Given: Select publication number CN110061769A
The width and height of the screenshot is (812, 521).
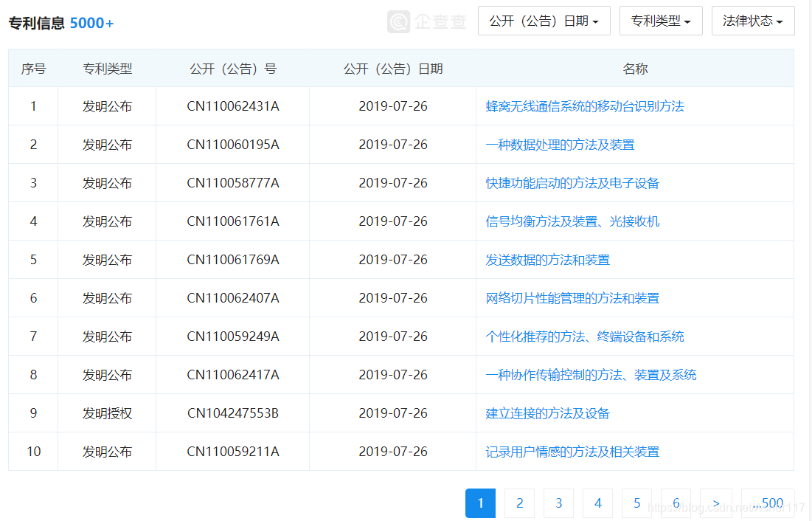Looking at the screenshot, I should [233, 260].
